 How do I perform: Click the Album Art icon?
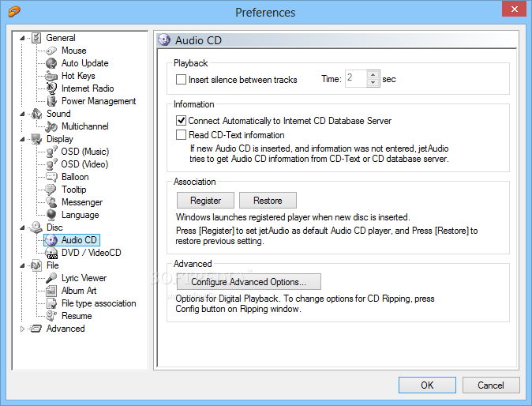point(51,291)
